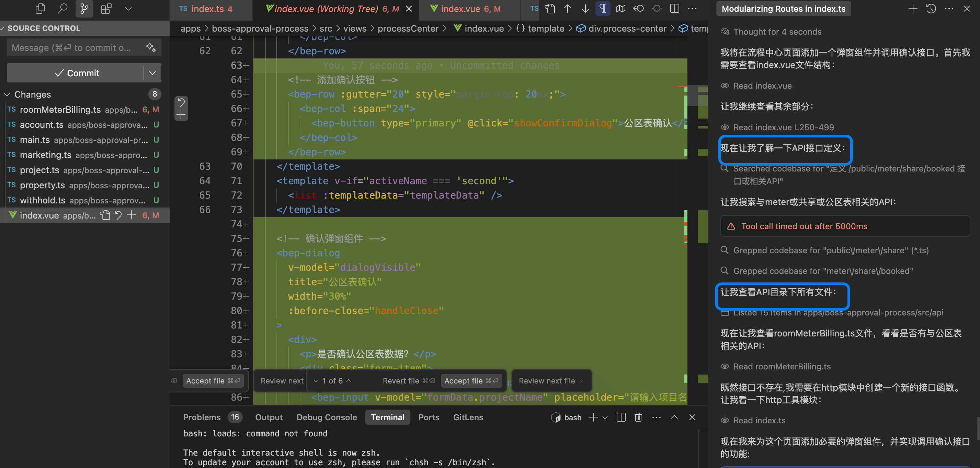Open the Extensions view icon
980x468 pixels.
click(x=106, y=8)
